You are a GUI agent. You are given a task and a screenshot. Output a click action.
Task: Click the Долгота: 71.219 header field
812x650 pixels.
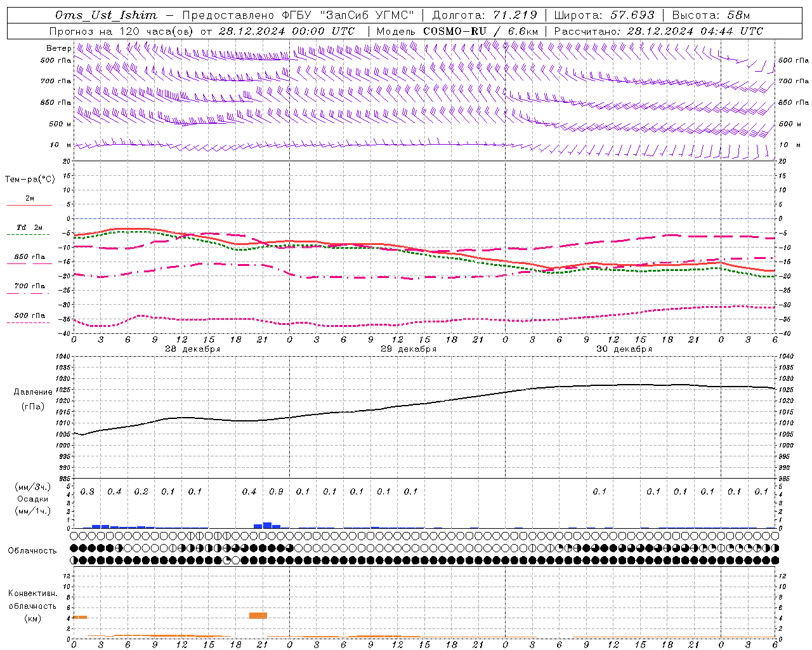coord(485,15)
